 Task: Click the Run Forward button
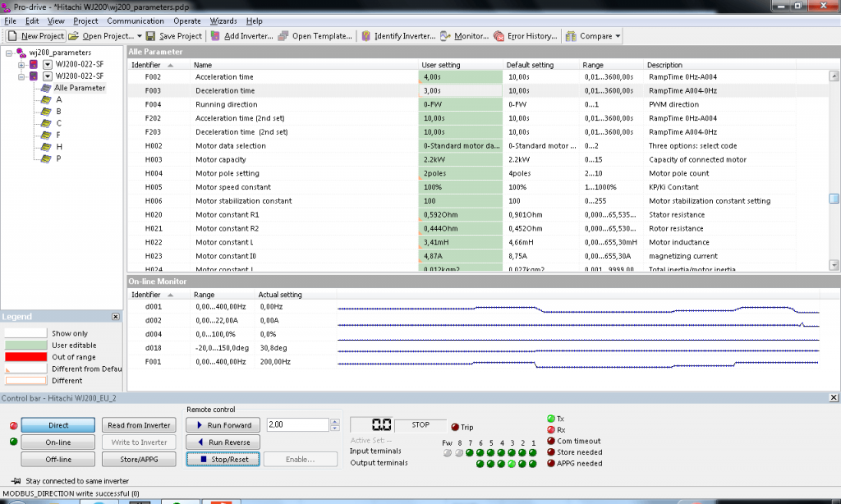click(223, 425)
